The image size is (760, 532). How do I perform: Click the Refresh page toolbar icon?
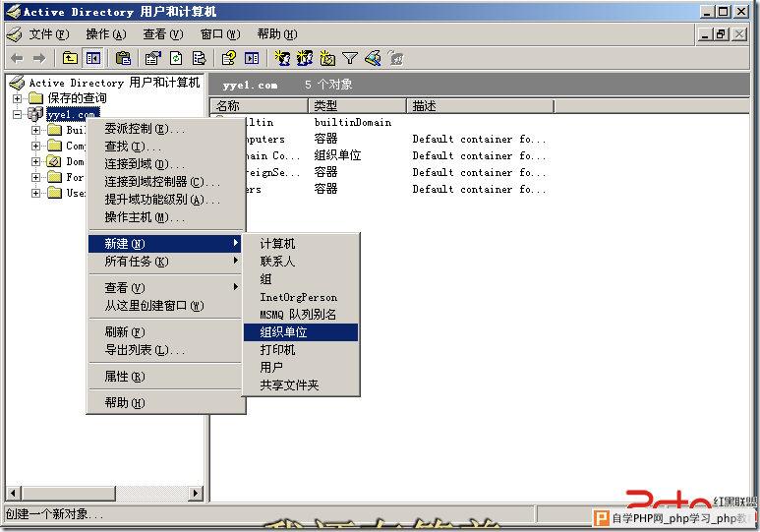click(176, 59)
